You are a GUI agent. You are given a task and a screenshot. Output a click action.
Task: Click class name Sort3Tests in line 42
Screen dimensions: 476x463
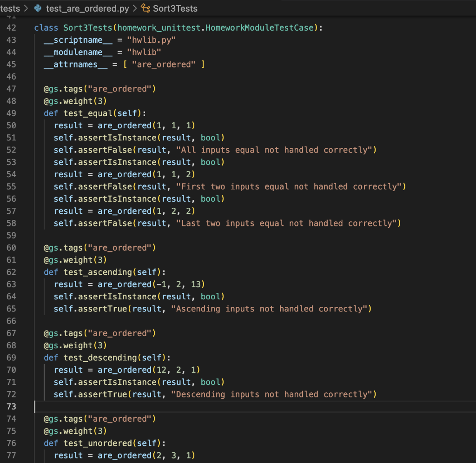point(88,27)
